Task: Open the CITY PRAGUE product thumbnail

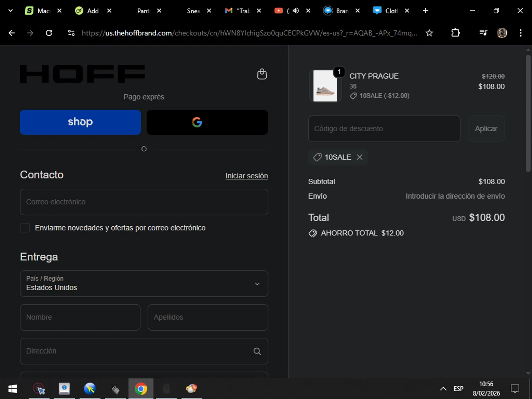Action: [x=325, y=86]
